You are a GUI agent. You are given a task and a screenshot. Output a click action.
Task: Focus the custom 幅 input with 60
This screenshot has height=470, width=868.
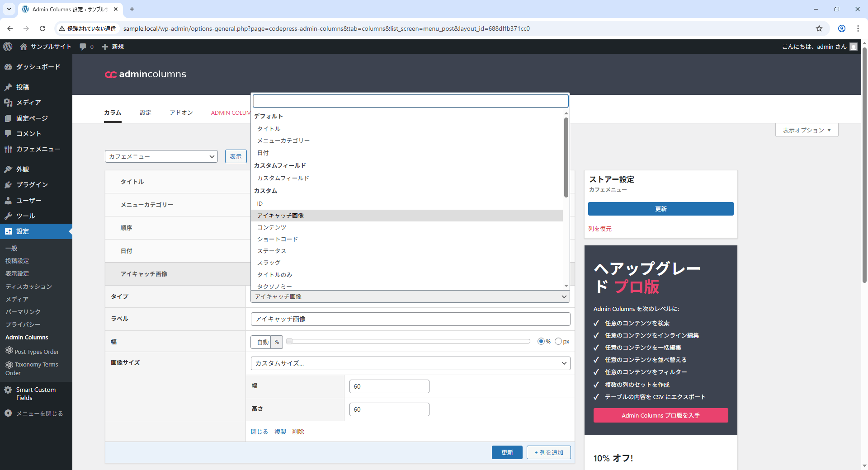(x=389, y=386)
